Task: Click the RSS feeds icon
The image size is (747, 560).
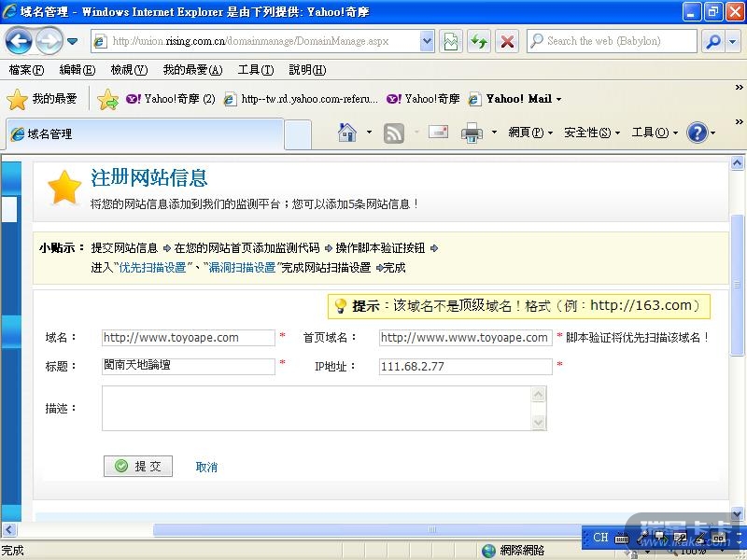Action: tap(393, 133)
